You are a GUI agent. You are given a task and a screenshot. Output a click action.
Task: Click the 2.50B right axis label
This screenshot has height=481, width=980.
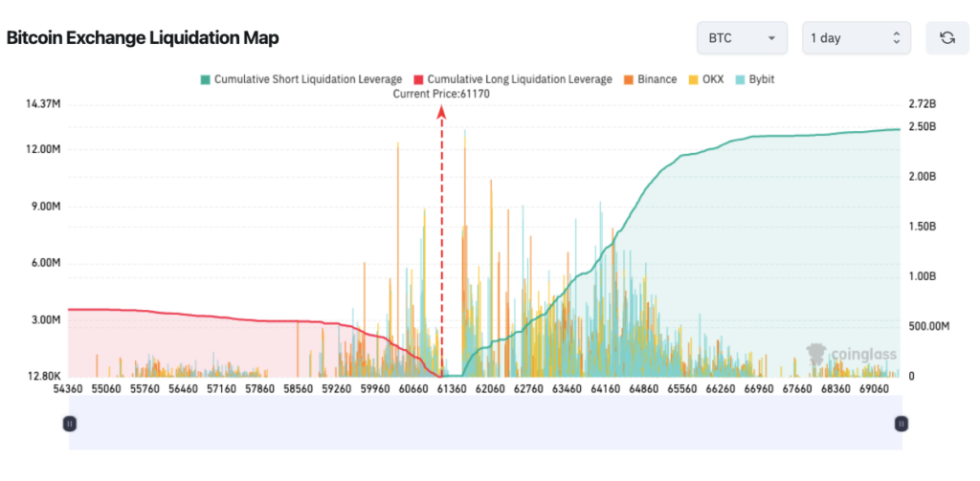coord(922,126)
